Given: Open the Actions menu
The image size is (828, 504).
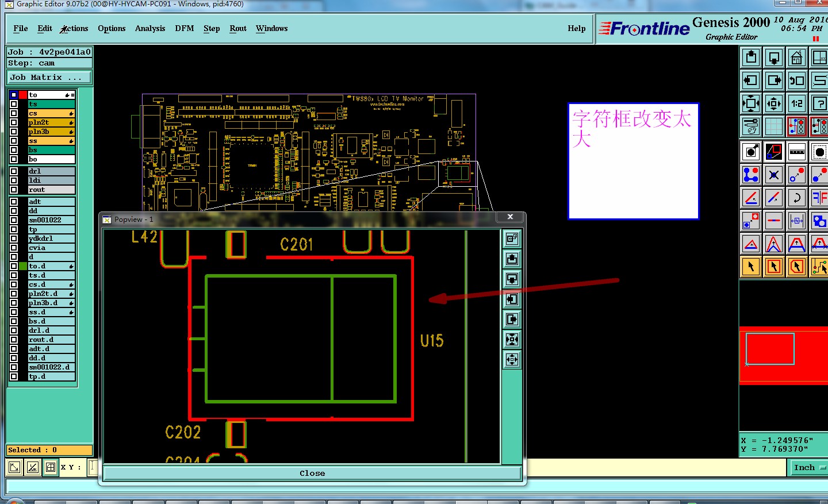Looking at the screenshot, I should coord(75,29).
